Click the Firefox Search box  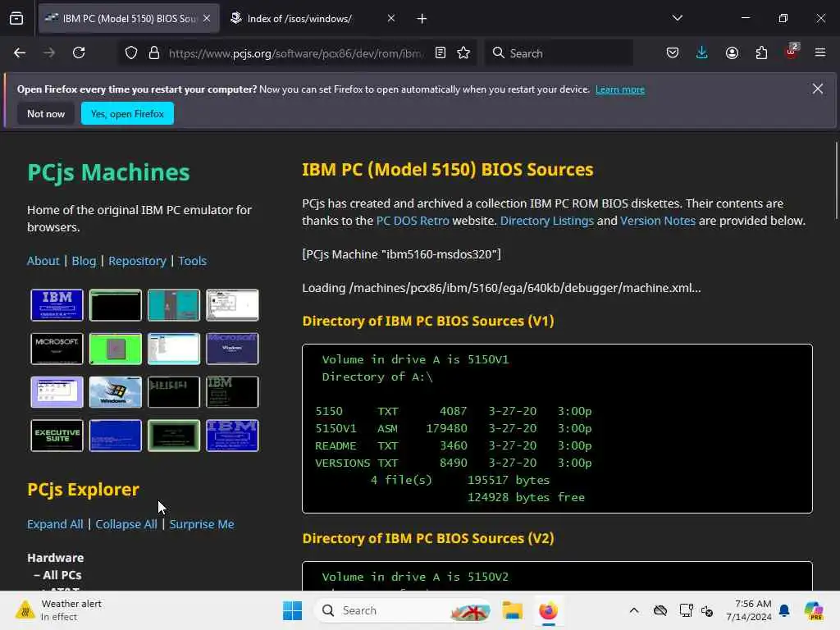[x=559, y=53]
